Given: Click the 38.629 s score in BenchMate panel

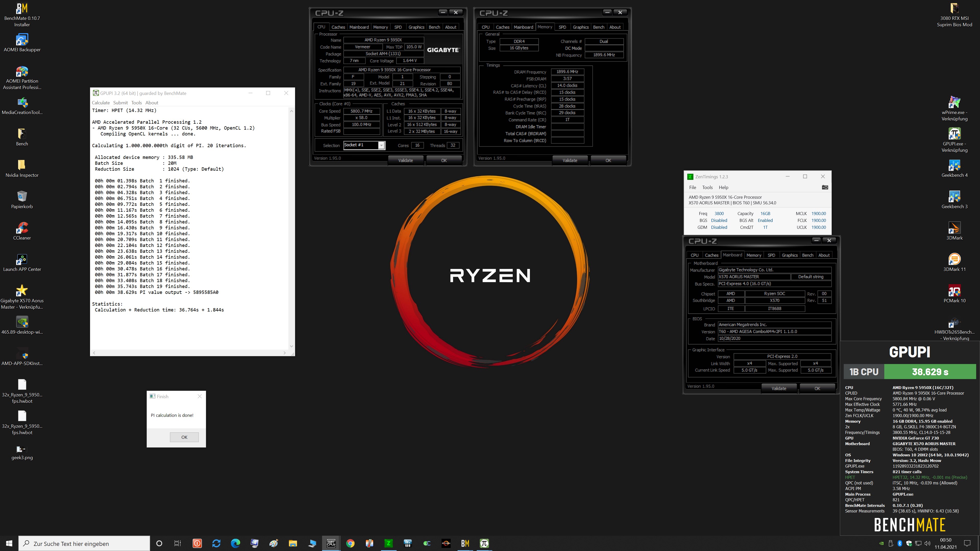Looking at the screenshot, I should point(930,371).
